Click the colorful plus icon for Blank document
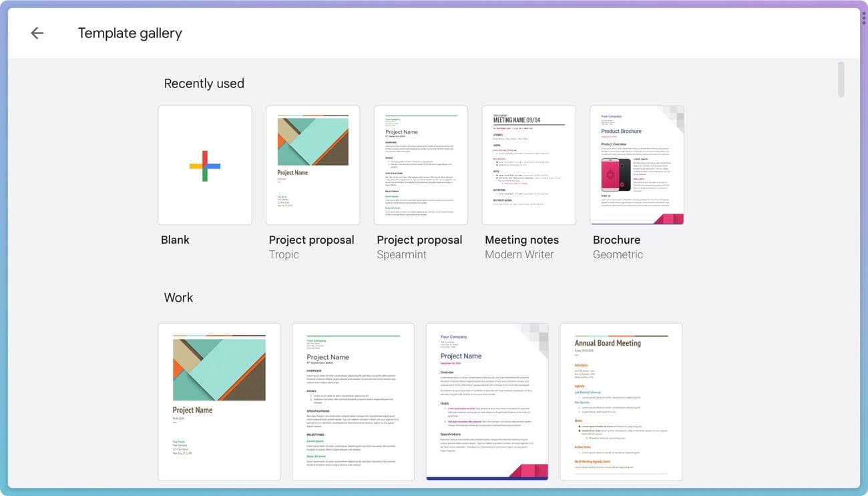 point(205,166)
